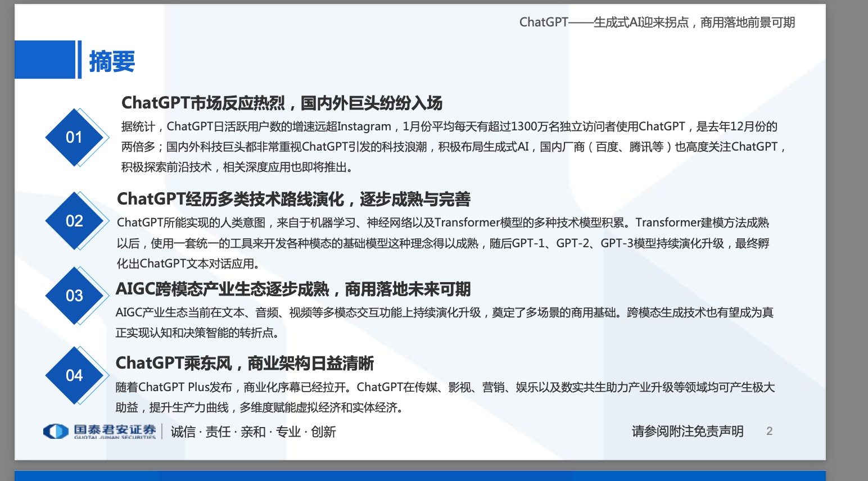
Task: Click the footer motto 诚信·责任·亲和·专业·创新
Action: [x=253, y=432]
